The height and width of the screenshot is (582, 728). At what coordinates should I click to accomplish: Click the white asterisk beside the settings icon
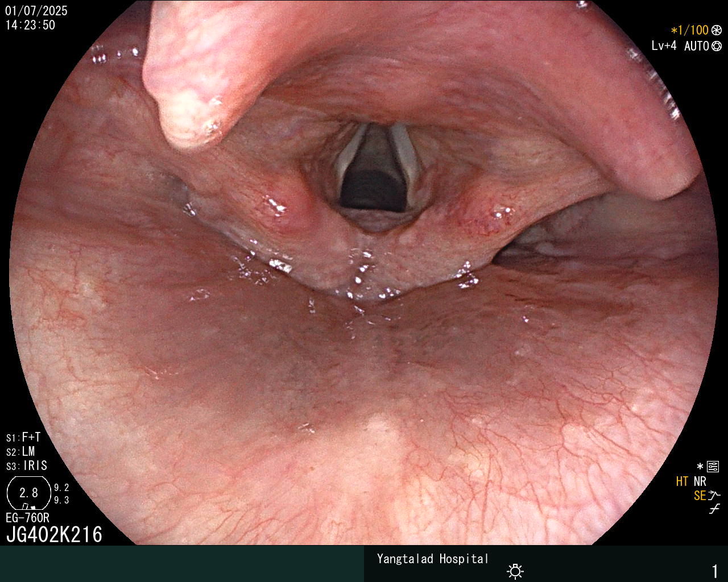click(700, 467)
